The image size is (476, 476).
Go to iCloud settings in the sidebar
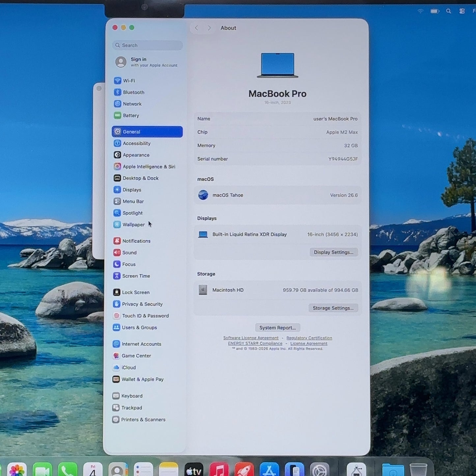coord(147,368)
